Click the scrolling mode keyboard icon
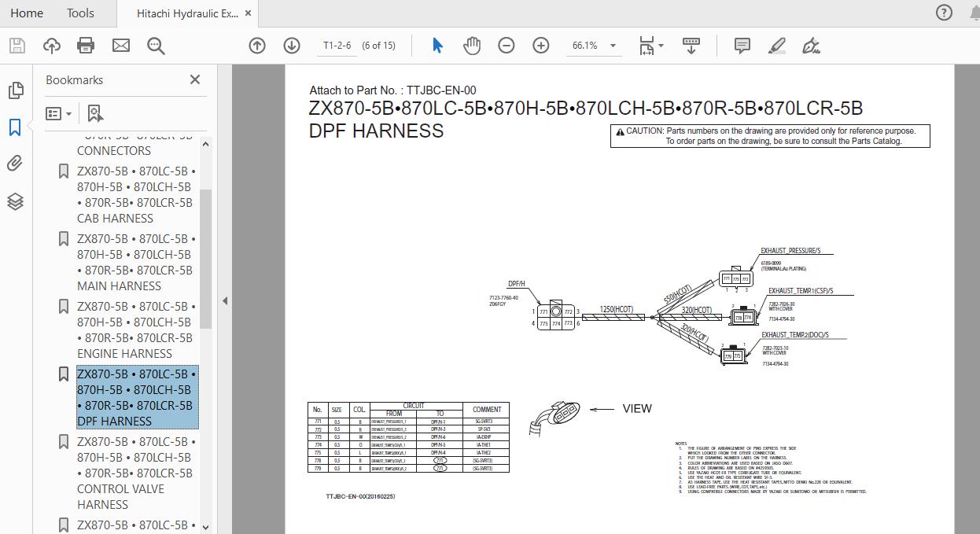Viewport: 980px width, 534px height. coord(691,46)
